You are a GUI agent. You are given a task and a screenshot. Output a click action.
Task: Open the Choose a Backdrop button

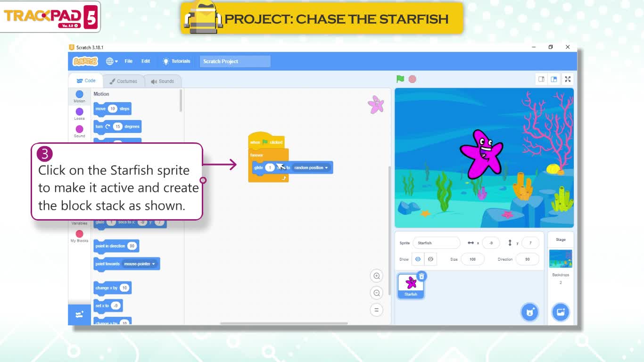(x=561, y=312)
